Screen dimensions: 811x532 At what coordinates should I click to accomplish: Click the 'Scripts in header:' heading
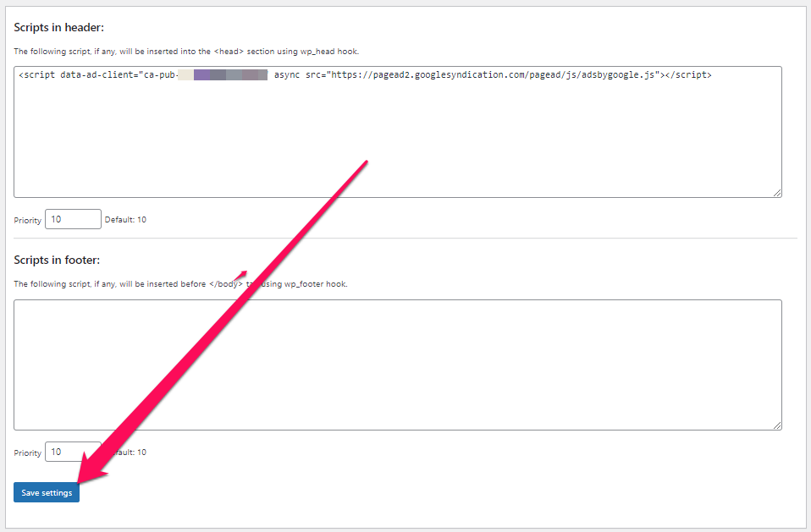58,27
